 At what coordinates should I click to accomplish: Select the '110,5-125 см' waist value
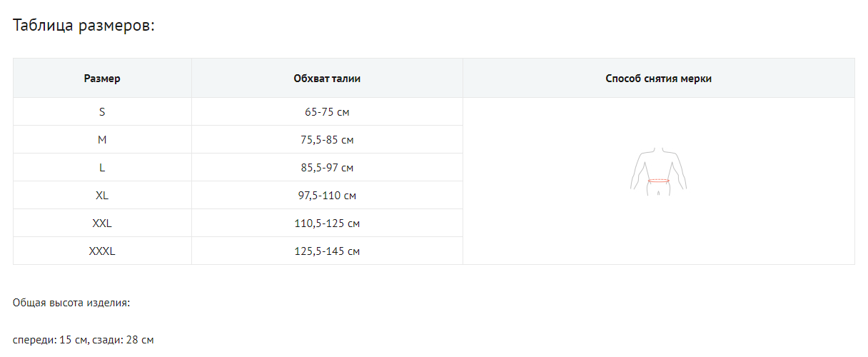coord(327,223)
